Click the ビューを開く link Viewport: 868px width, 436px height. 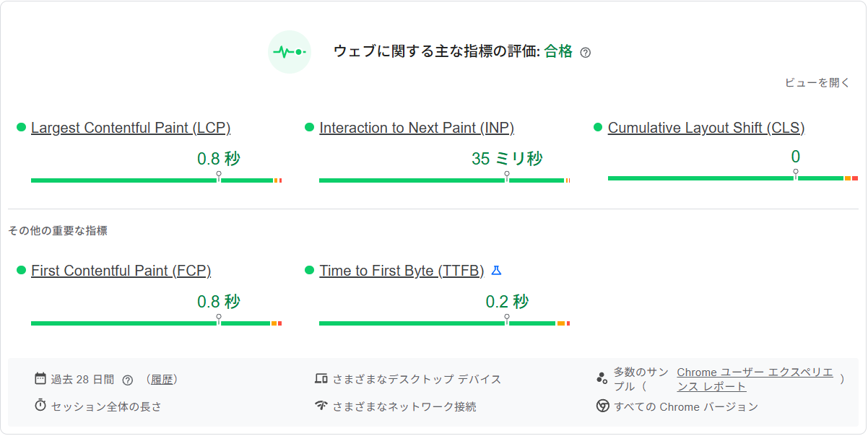pyautogui.click(x=817, y=83)
